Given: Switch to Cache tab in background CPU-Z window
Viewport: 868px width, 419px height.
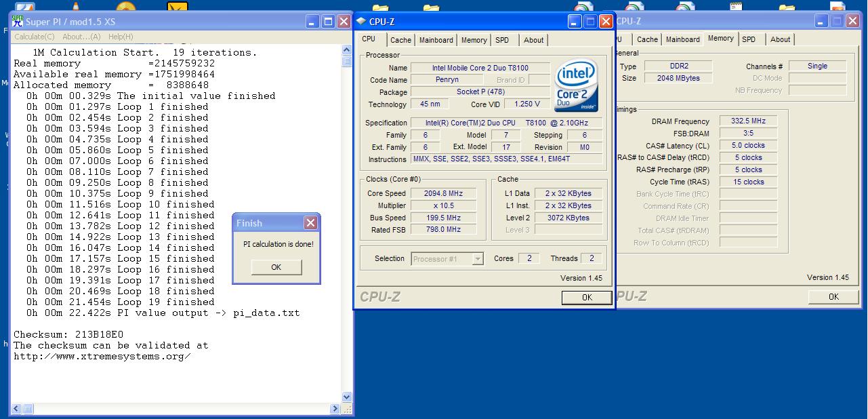Looking at the screenshot, I should tap(647, 39).
